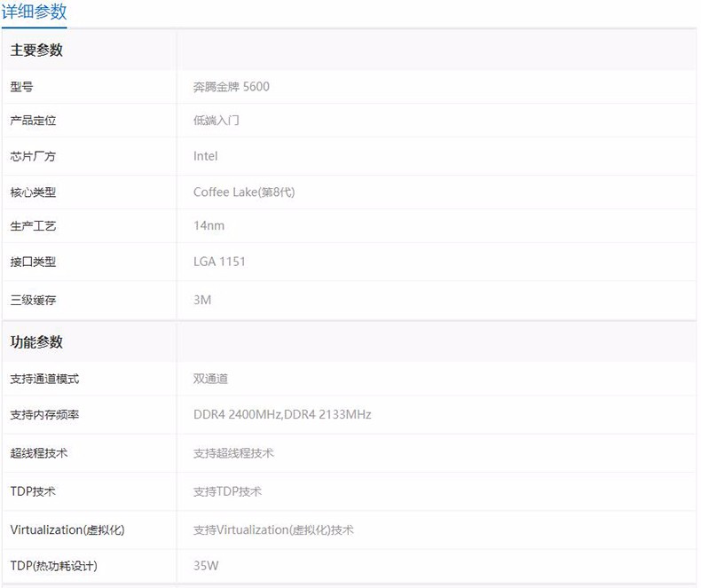Select the DDR4 2400MHz,DDR4 2133MHz value

(282, 415)
